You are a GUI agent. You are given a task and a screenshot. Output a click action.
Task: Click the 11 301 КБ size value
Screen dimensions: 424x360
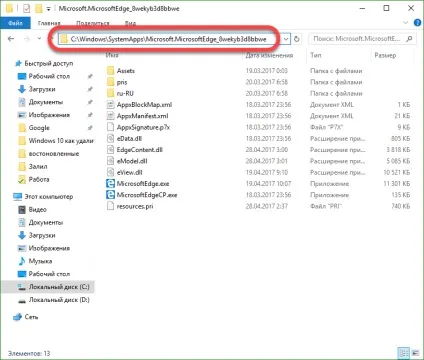396,184
